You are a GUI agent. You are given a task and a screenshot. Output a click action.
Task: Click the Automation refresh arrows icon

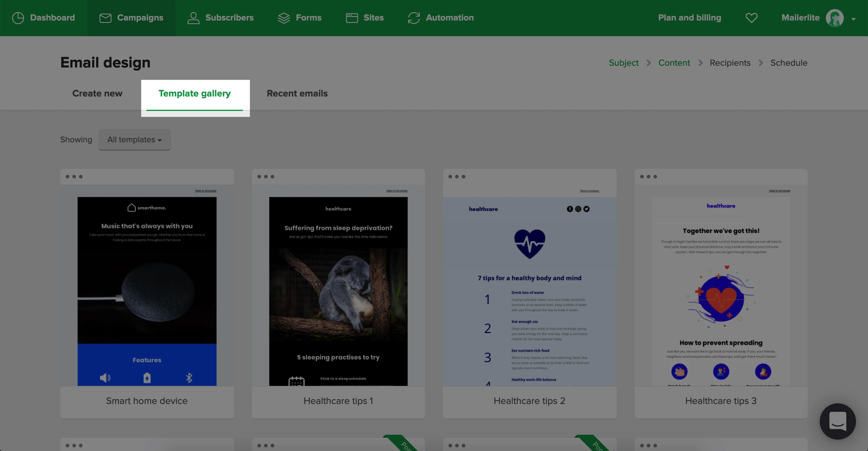tap(414, 18)
